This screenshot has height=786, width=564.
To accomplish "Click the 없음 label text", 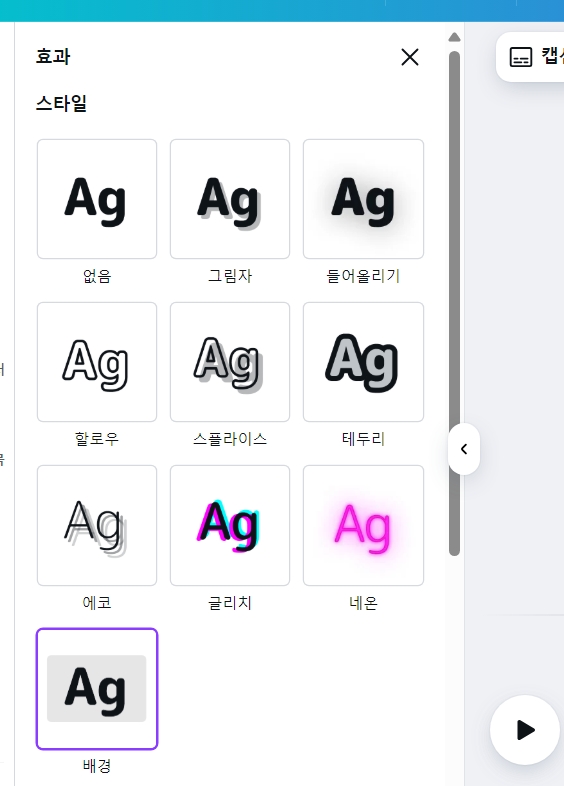I will tap(97, 276).
